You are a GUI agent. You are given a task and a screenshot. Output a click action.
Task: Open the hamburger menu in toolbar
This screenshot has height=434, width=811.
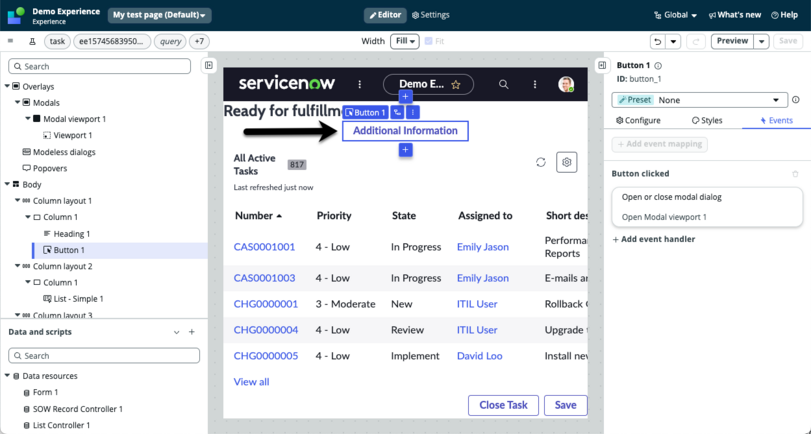[10, 41]
